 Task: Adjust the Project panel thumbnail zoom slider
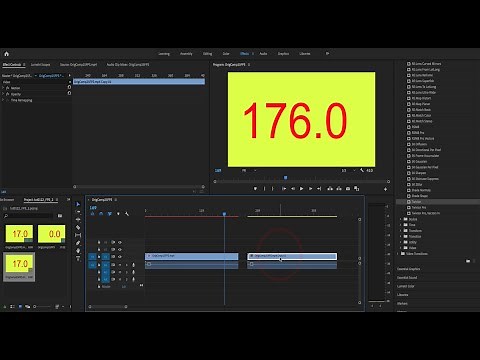pos(42,306)
